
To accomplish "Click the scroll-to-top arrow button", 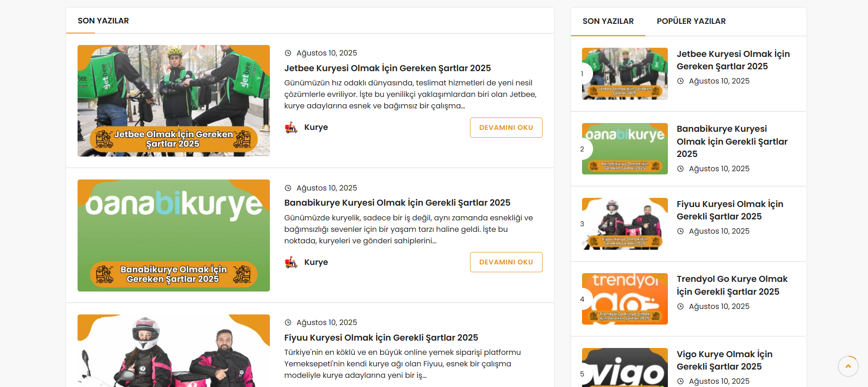I will [x=848, y=366].
